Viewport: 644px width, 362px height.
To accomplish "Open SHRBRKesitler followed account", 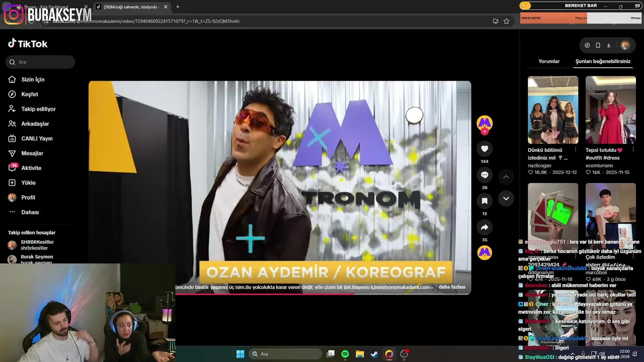I will tap(37, 245).
